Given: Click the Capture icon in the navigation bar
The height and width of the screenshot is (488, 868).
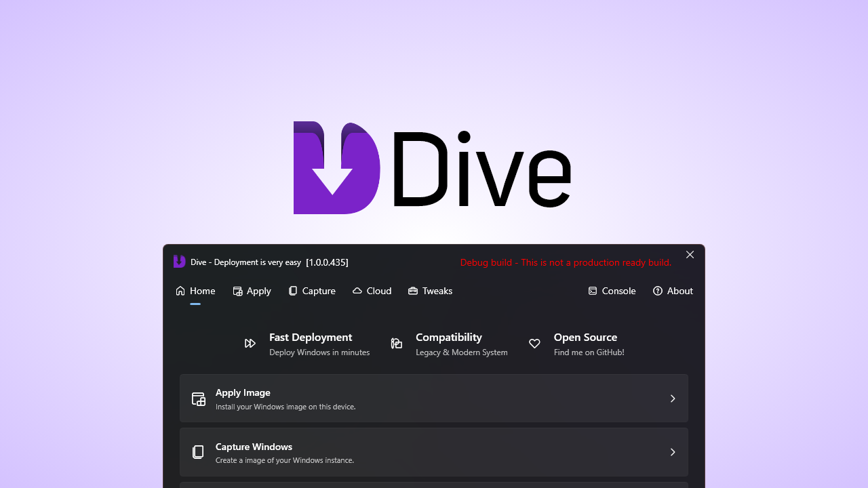Looking at the screenshot, I should click(x=293, y=291).
